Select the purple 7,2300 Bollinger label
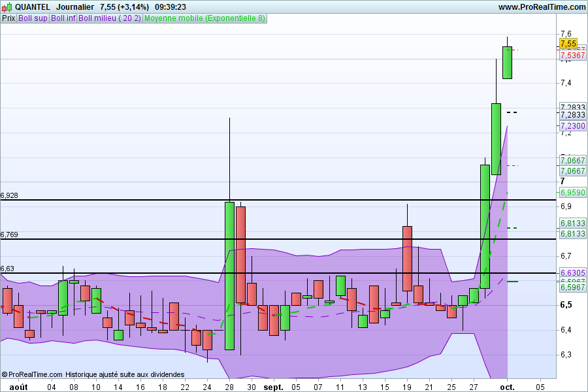Viewport: 588px width, 392px height. [x=572, y=125]
